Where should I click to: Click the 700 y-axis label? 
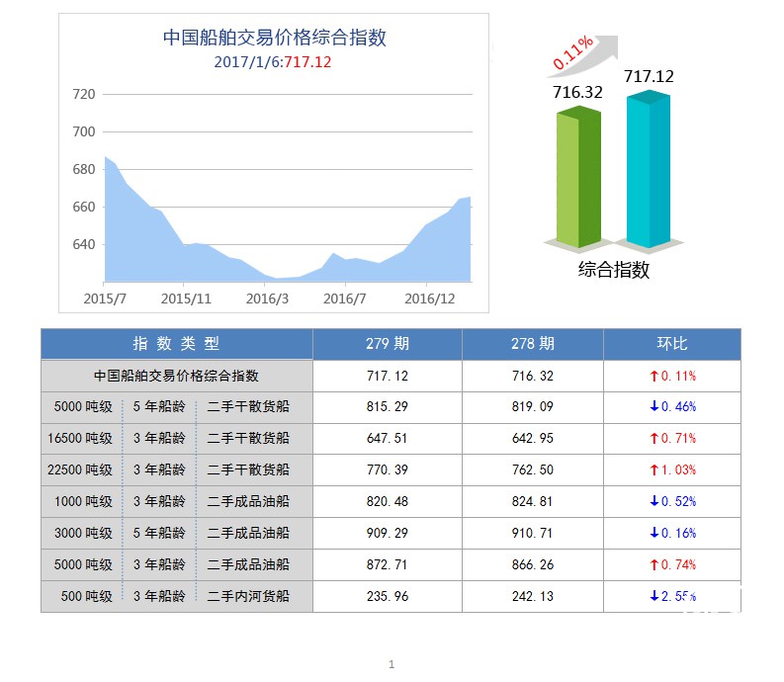tap(83, 131)
